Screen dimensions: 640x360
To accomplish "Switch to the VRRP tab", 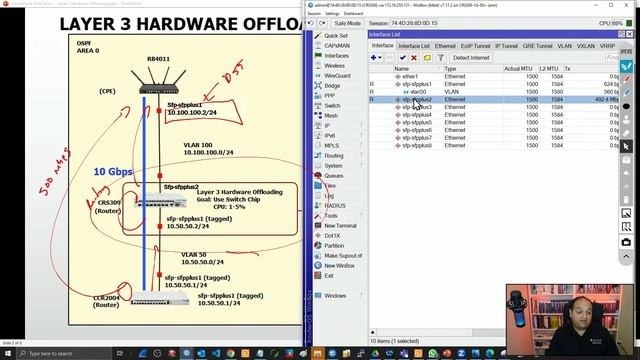I will tap(607, 46).
